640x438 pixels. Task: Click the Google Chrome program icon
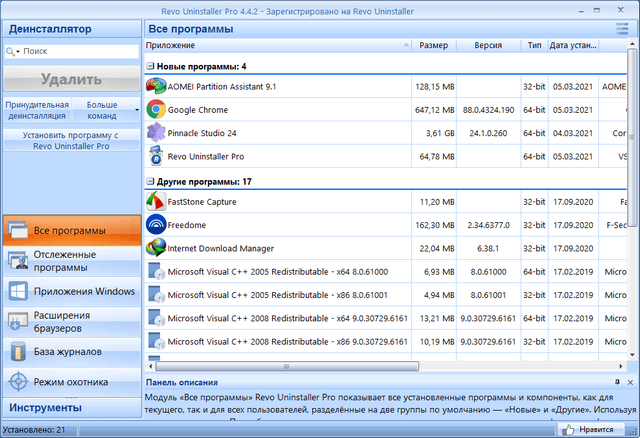coord(156,109)
